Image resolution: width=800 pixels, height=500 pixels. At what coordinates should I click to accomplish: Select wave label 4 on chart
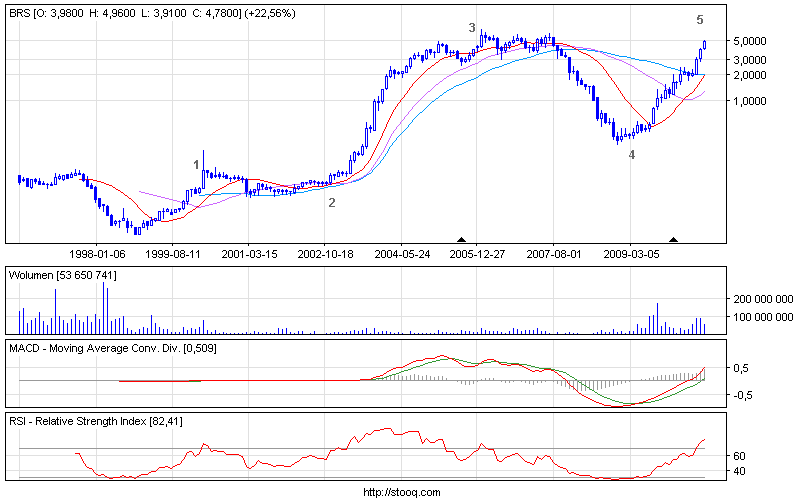point(632,155)
